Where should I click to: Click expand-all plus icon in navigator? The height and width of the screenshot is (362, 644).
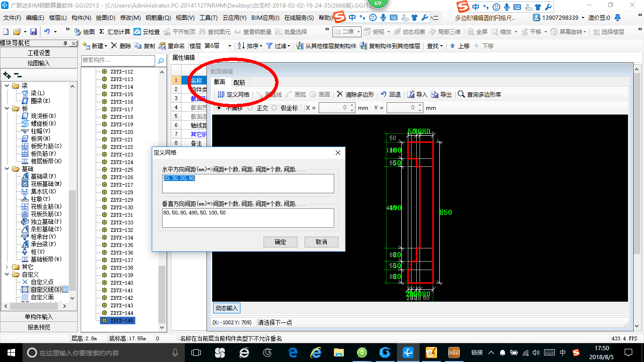pos(7,74)
